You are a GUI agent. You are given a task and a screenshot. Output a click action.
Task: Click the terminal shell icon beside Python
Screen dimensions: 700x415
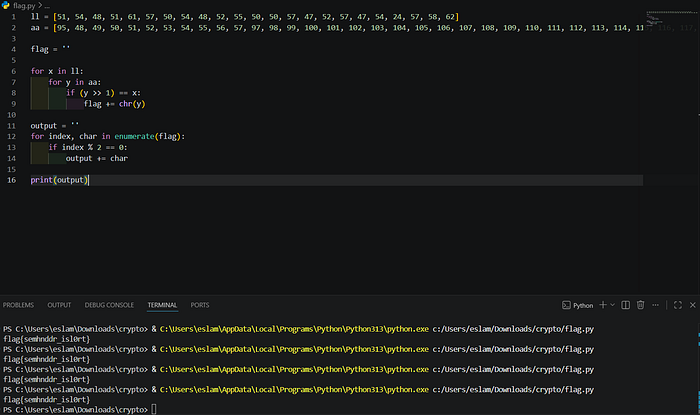pos(566,305)
